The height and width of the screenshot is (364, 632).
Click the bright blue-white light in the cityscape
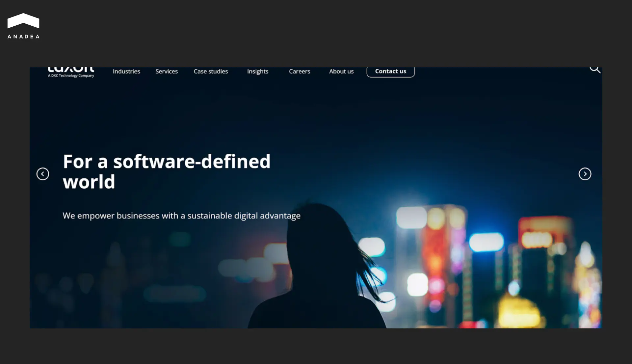486,242
